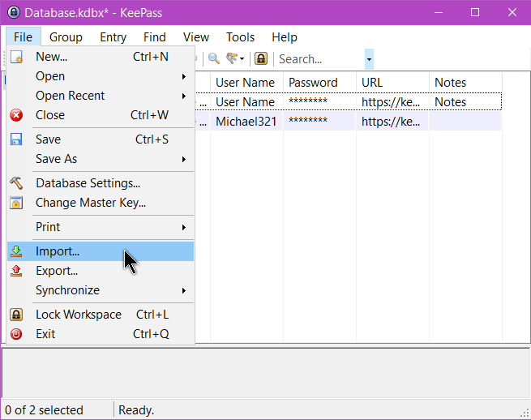The height and width of the screenshot is (420, 531).
Task: Click the User Name cell in first entry row
Action: [x=246, y=102]
